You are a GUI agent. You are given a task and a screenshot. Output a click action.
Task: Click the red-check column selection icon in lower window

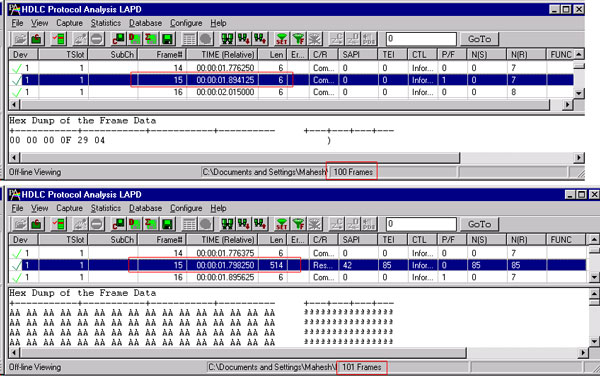pos(59,224)
